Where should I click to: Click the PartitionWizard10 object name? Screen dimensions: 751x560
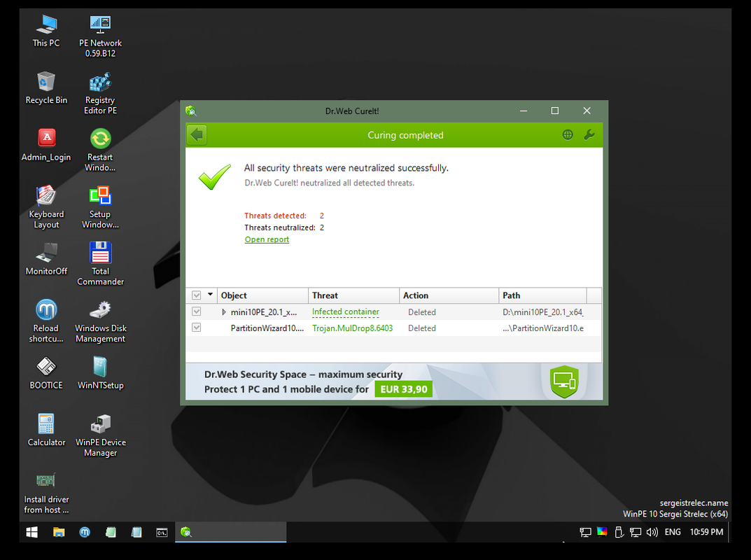[267, 328]
